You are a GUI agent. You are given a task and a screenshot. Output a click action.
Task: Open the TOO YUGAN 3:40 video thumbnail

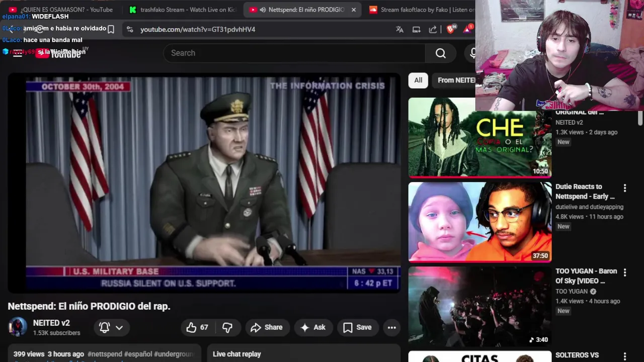479,307
